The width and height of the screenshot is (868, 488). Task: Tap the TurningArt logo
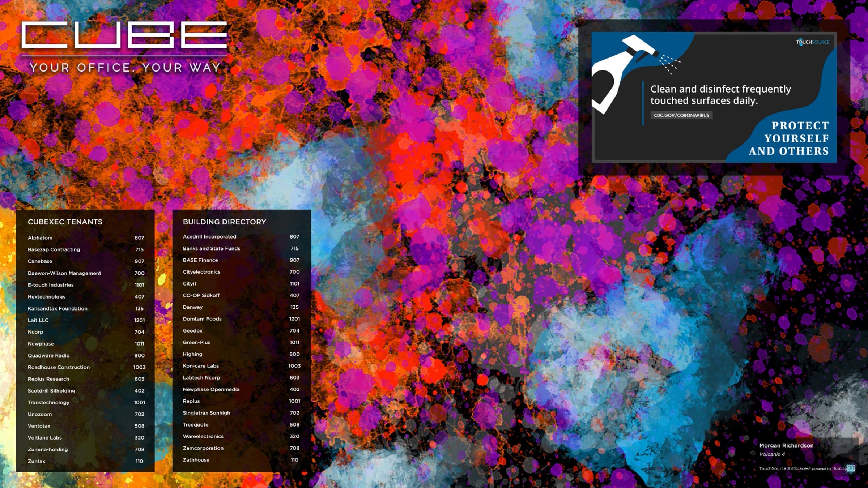[844, 468]
